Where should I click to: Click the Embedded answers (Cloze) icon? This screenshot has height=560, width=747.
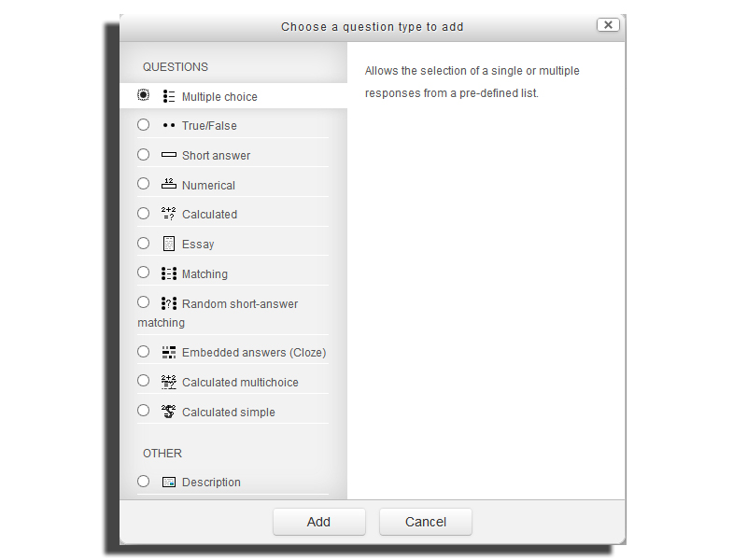coord(169,353)
